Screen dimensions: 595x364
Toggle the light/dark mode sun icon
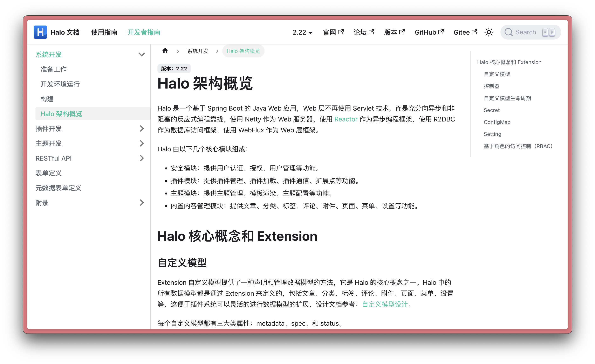click(489, 32)
